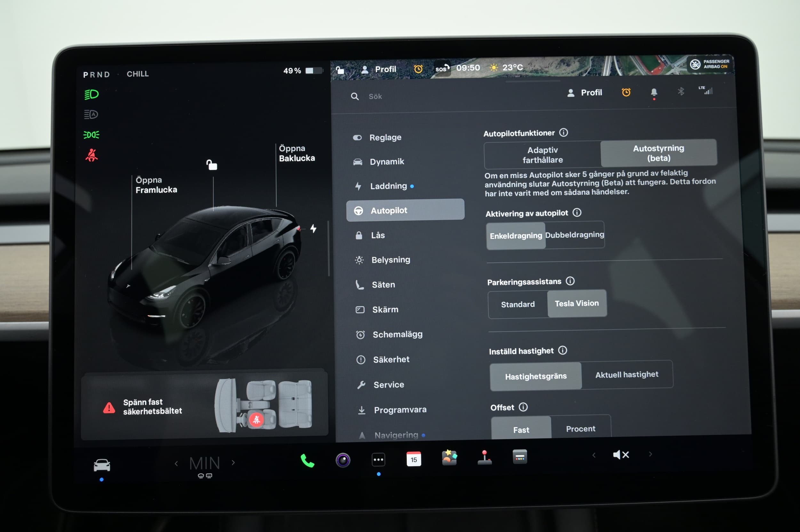Image resolution: width=800 pixels, height=532 pixels.
Task: Open Belysning settings menu
Action: click(406, 260)
